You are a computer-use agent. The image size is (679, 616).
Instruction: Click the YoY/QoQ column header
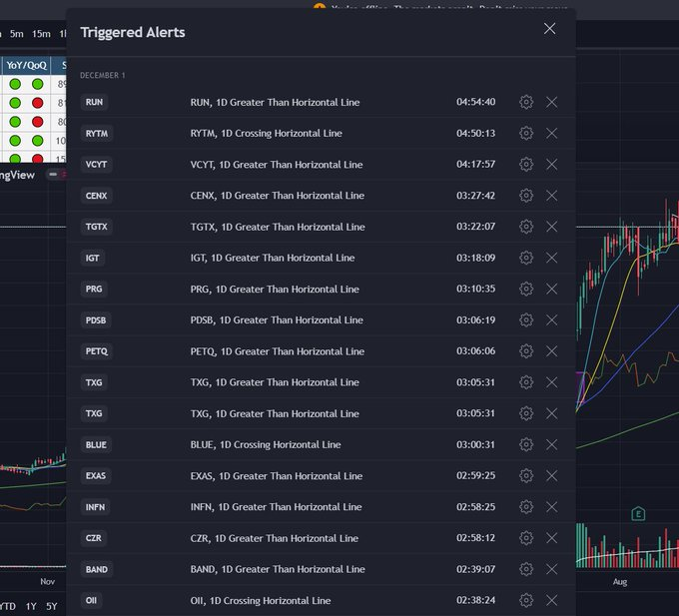pos(26,65)
